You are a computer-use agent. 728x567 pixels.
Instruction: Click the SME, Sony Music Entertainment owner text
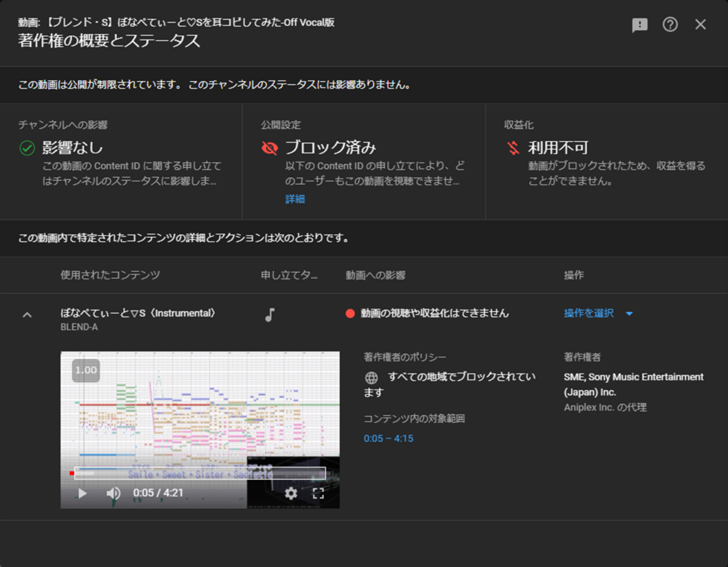click(633, 384)
